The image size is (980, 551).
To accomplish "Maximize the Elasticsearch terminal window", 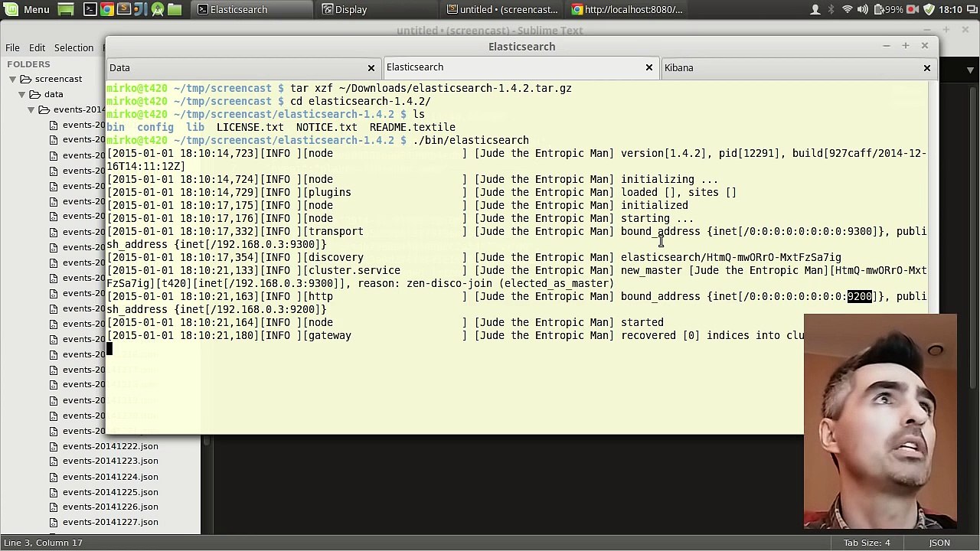I will coord(905,46).
